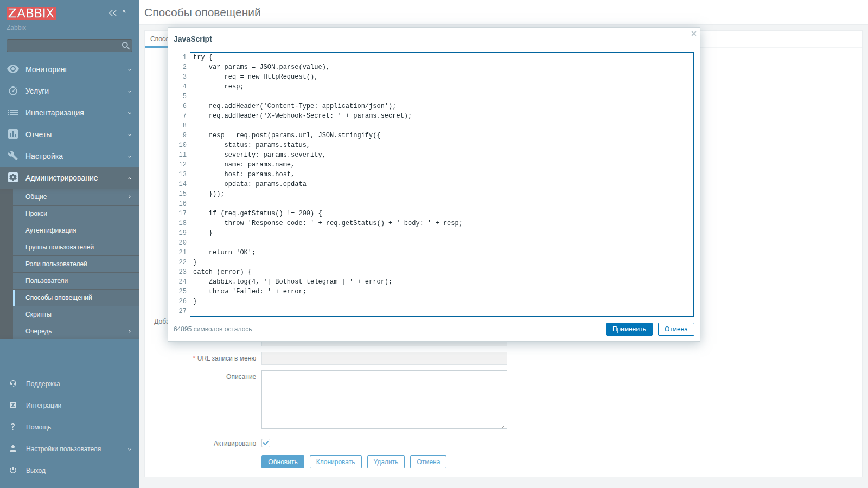Click the Администрирование gear icon

[13, 177]
